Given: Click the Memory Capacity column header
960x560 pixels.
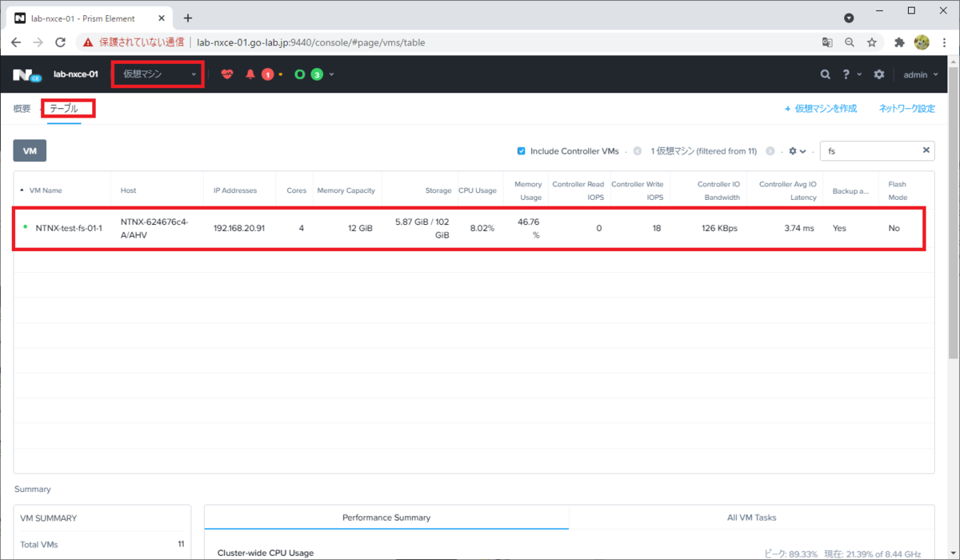Looking at the screenshot, I should coord(346,190).
